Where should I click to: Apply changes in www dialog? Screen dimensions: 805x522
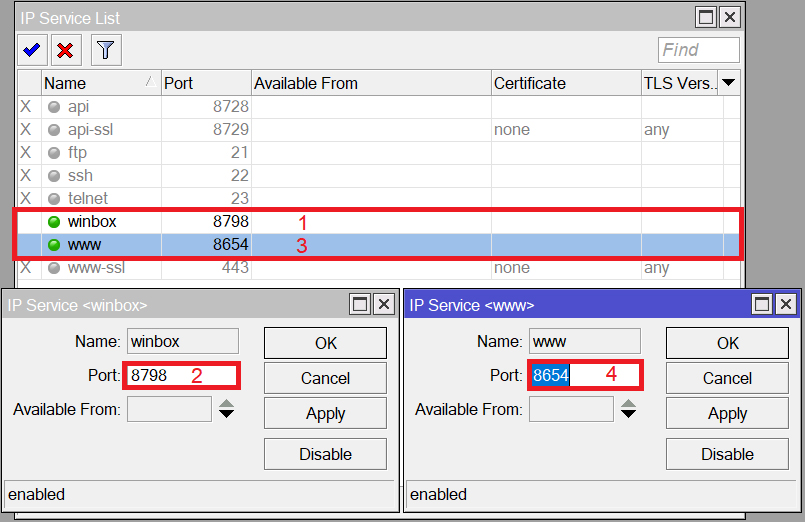tap(727, 413)
